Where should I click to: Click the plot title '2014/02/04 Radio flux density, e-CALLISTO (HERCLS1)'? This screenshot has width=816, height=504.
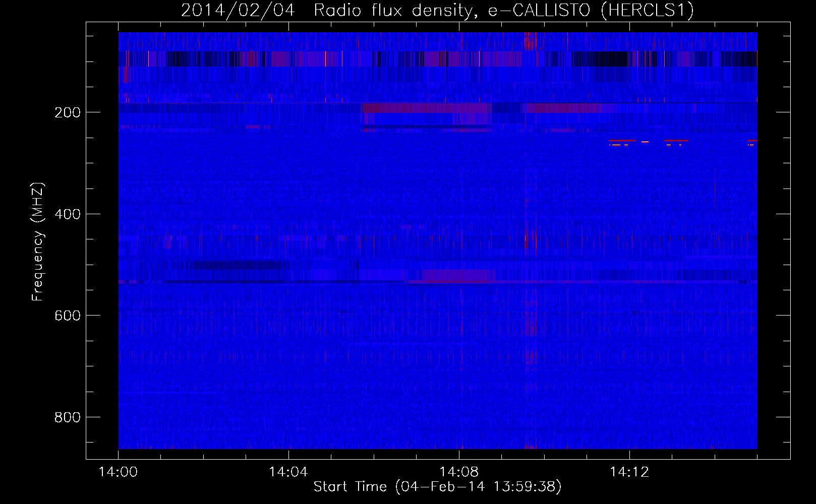[437, 10]
